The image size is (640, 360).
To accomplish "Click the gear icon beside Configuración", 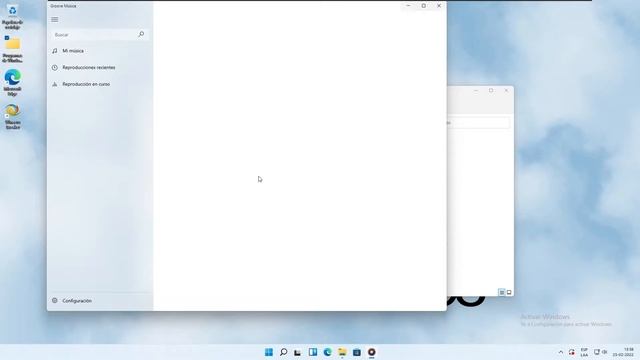I will coord(55,300).
